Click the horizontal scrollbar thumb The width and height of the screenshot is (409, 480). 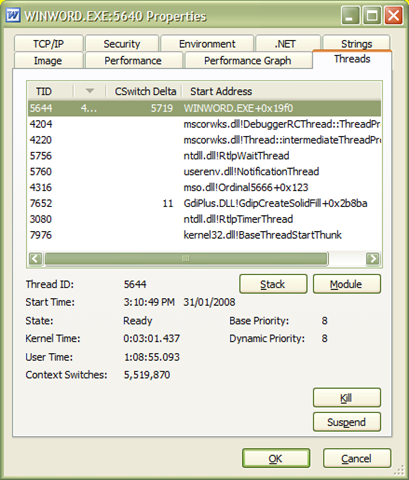click(x=186, y=259)
